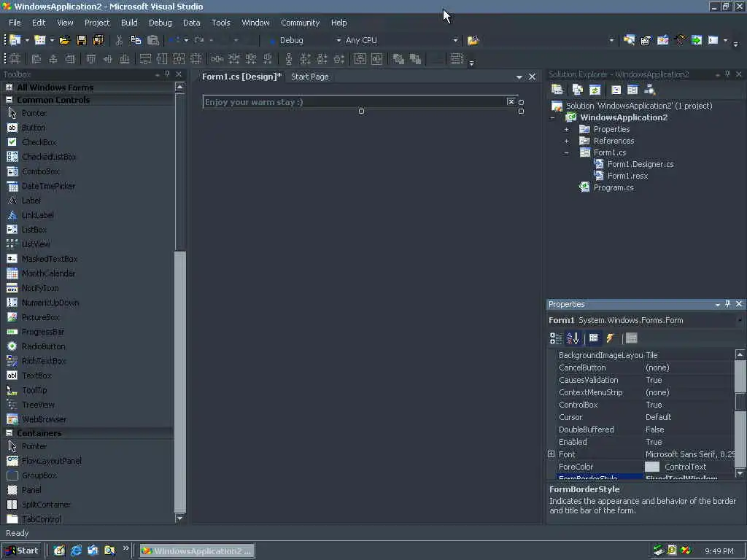Expand the References node in Solution Explorer
This screenshot has height=560, width=747.
point(566,141)
